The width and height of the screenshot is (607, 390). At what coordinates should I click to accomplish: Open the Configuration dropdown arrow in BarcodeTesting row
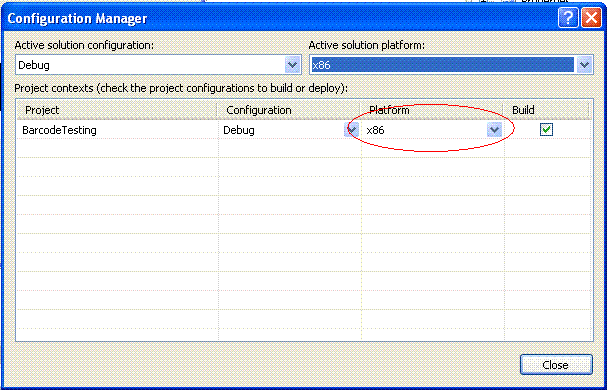[x=351, y=130]
